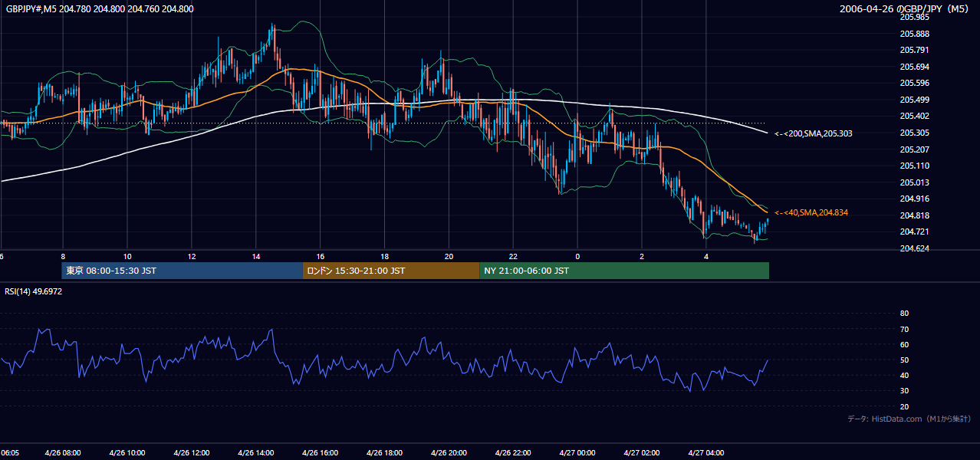Click bottom time label 4/26 22:00
Image resolution: width=980 pixels, height=460 pixels.
pyautogui.click(x=514, y=453)
